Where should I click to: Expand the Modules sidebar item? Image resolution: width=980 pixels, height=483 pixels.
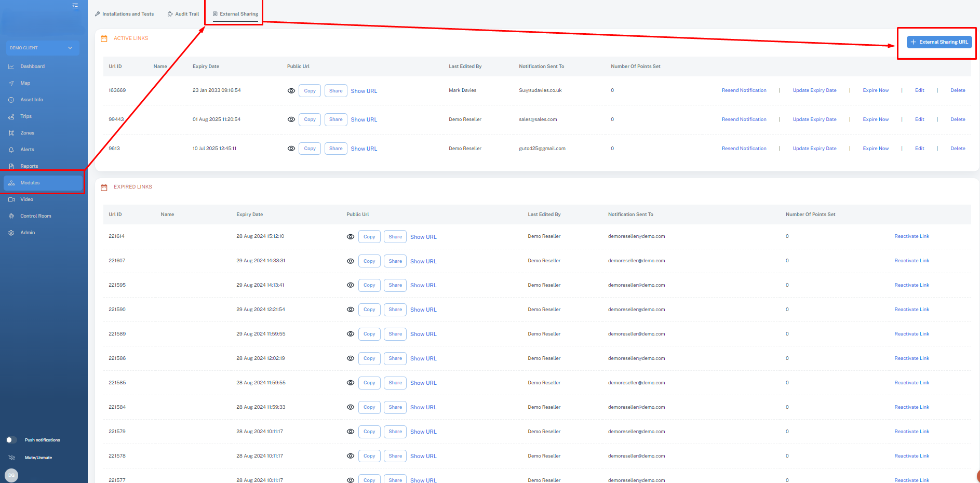click(x=30, y=183)
